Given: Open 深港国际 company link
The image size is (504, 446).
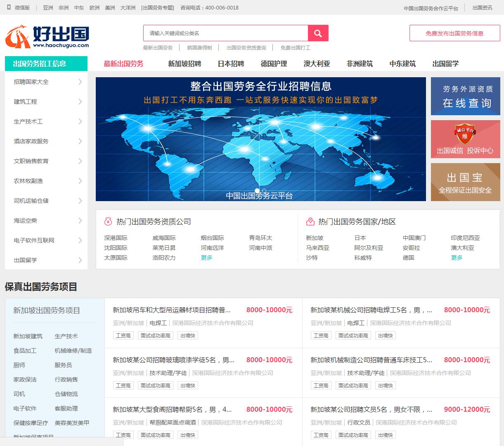Looking at the screenshot, I should [x=116, y=238].
